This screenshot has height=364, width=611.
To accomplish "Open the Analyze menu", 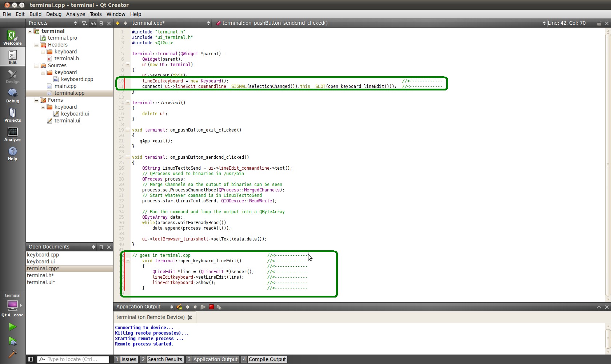I will tap(75, 14).
